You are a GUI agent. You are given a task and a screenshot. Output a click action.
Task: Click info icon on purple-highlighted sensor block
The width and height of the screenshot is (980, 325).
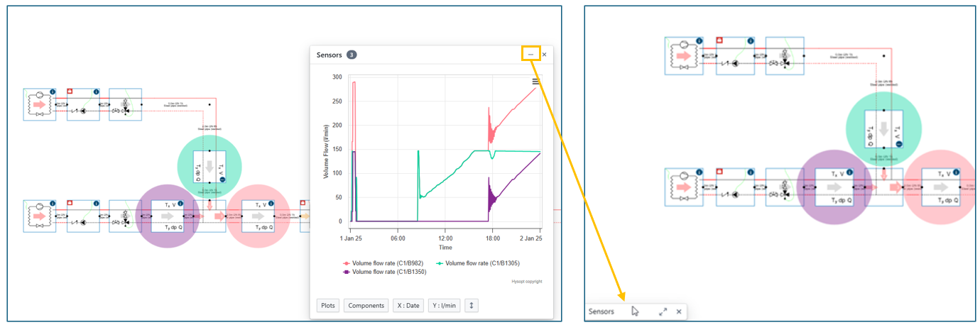pyautogui.click(x=180, y=204)
